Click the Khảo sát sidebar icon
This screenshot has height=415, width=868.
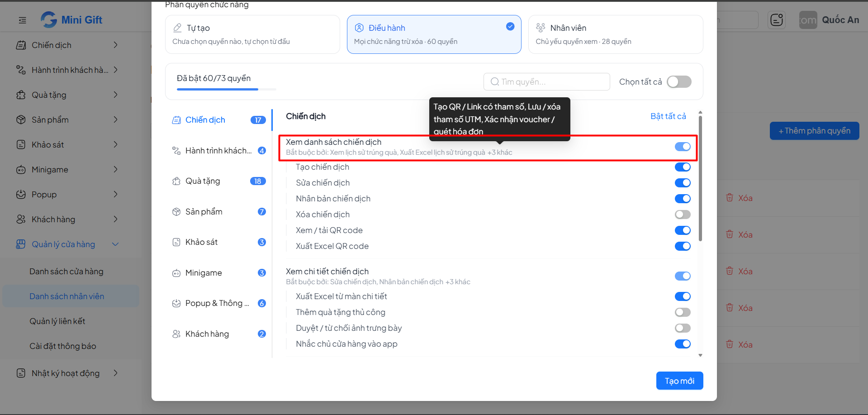coord(21,144)
